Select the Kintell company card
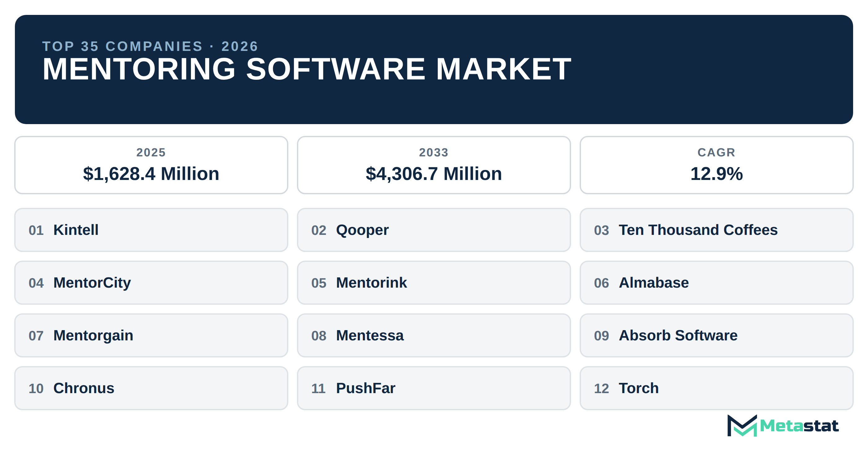 coord(151,230)
